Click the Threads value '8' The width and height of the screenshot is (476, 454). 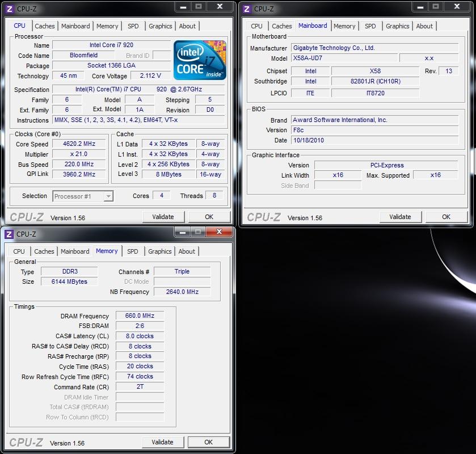214,196
